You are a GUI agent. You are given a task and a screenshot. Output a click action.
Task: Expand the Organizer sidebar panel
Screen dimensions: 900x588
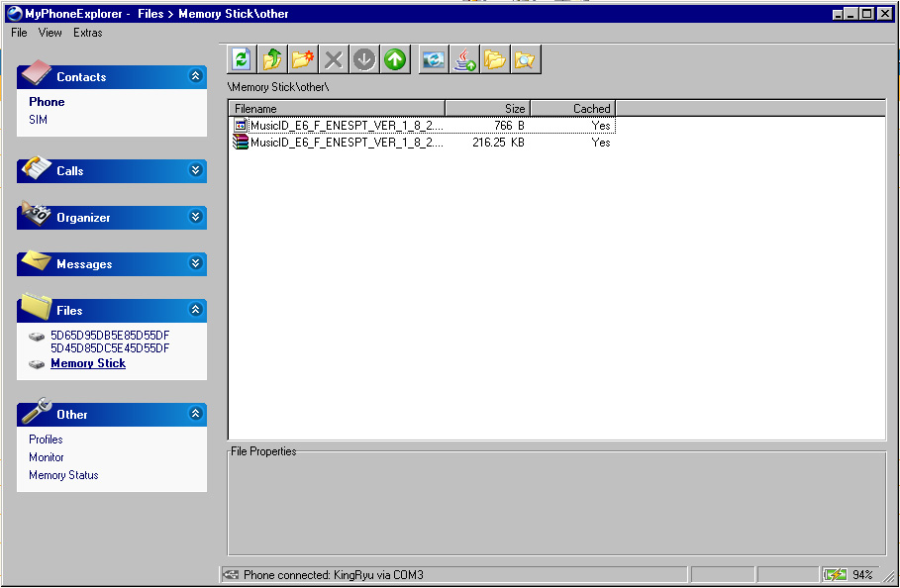pyautogui.click(x=195, y=218)
